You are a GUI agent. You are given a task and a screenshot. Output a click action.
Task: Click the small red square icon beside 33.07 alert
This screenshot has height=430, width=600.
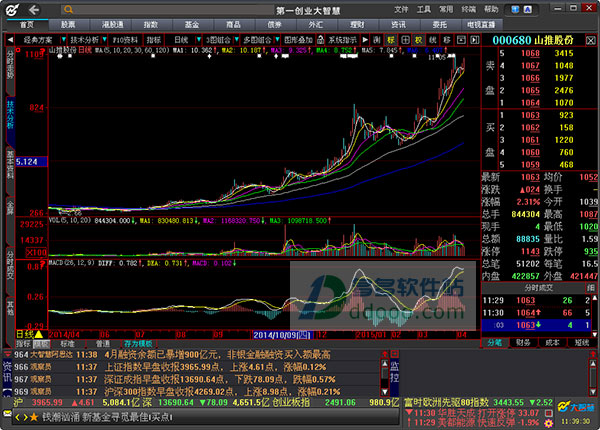click(549, 413)
